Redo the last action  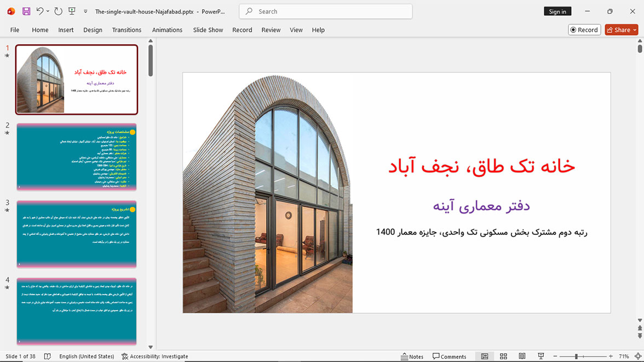click(x=58, y=11)
